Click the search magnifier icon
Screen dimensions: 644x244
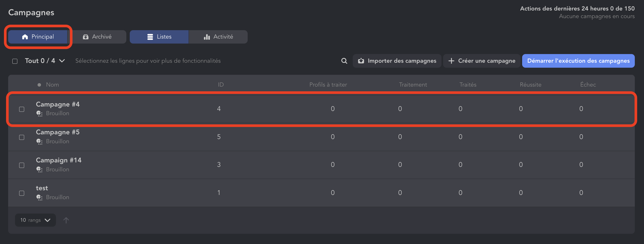[x=344, y=61]
